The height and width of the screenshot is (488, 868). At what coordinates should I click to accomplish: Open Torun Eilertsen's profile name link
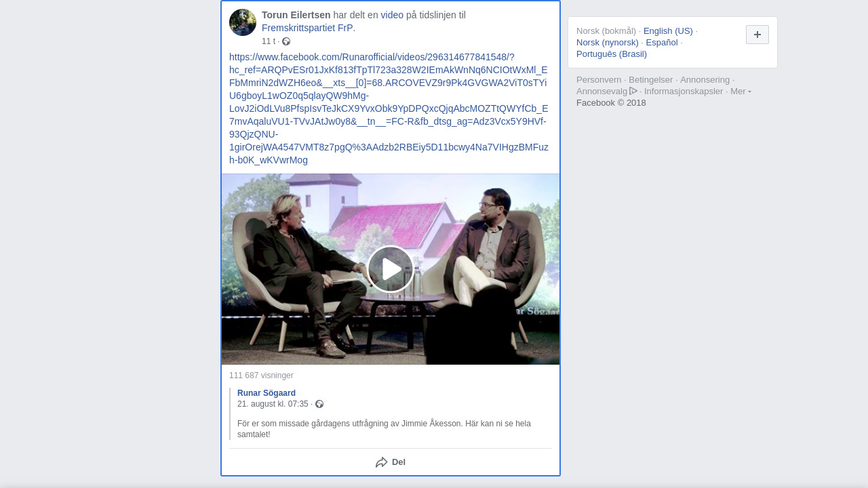tap(296, 15)
